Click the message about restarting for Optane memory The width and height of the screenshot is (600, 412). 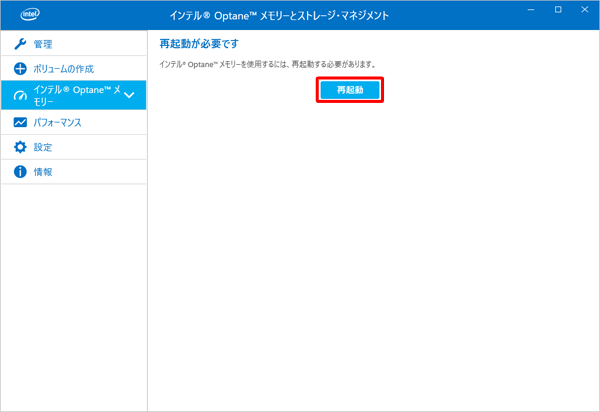coord(267,64)
